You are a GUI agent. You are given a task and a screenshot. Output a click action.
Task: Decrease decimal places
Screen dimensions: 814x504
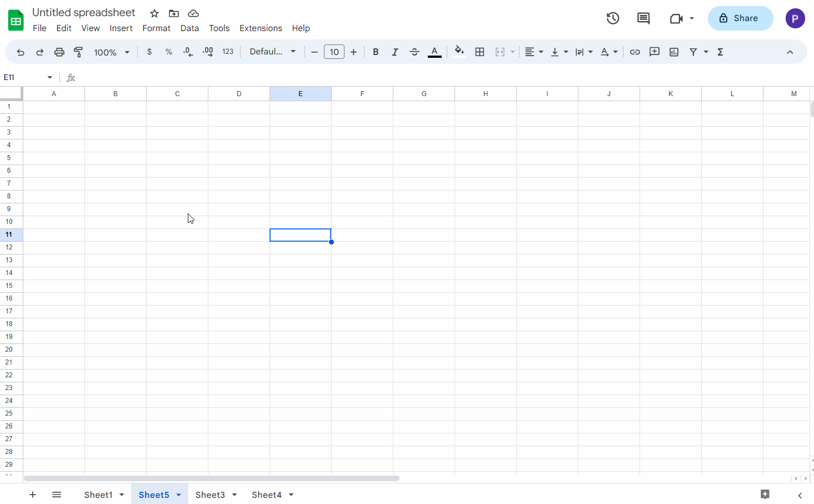(x=188, y=52)
